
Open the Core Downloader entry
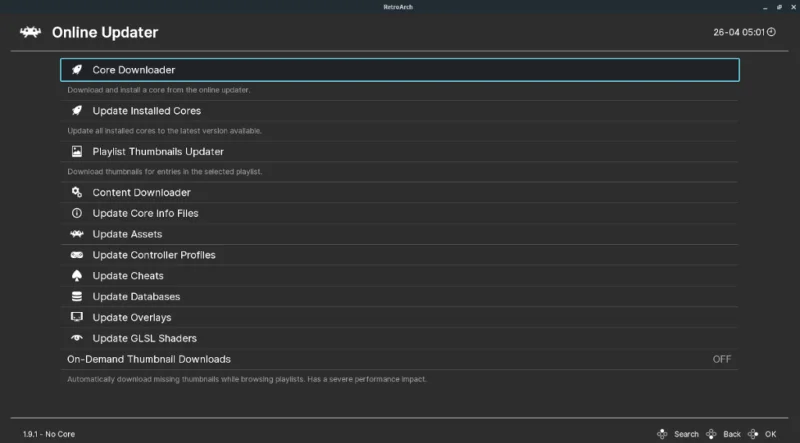pos(399,70)
